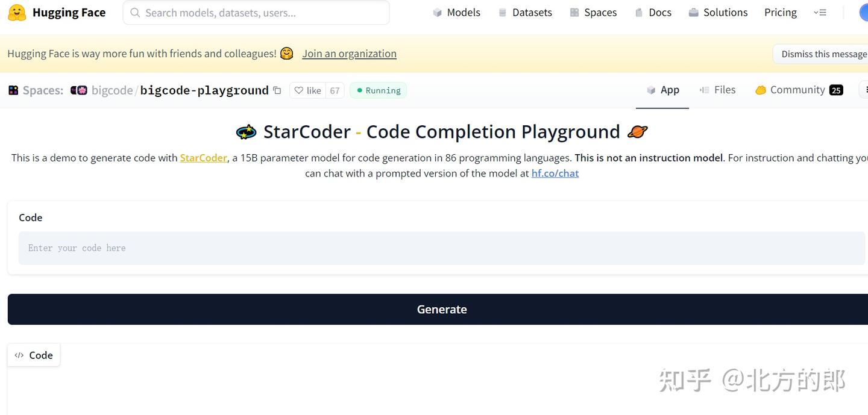Screen dimensions: 868x415
Task: Click the Models cube icon in the navbar
Action: tap(437, 12)
